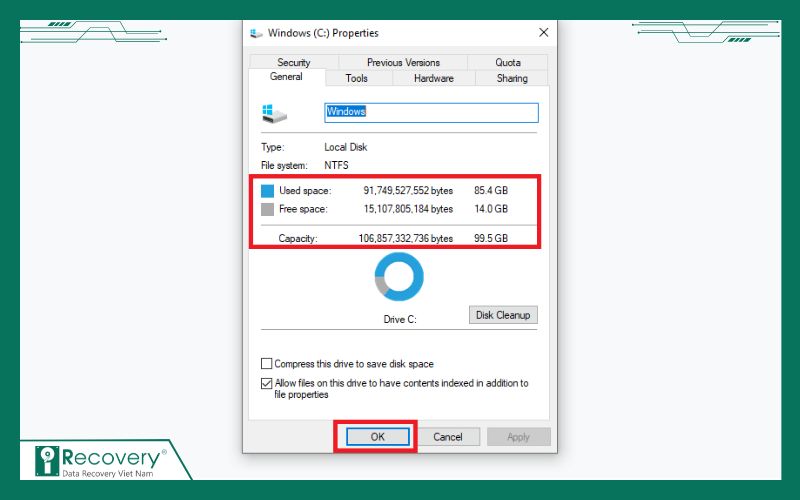Open the Previous Versions tab

(x=402, y=62)
